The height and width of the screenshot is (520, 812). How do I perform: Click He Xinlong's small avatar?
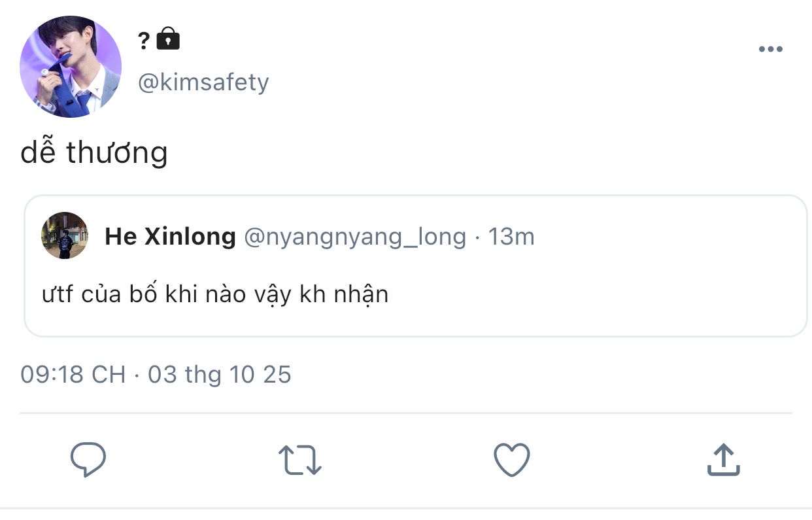coord(65,235)
